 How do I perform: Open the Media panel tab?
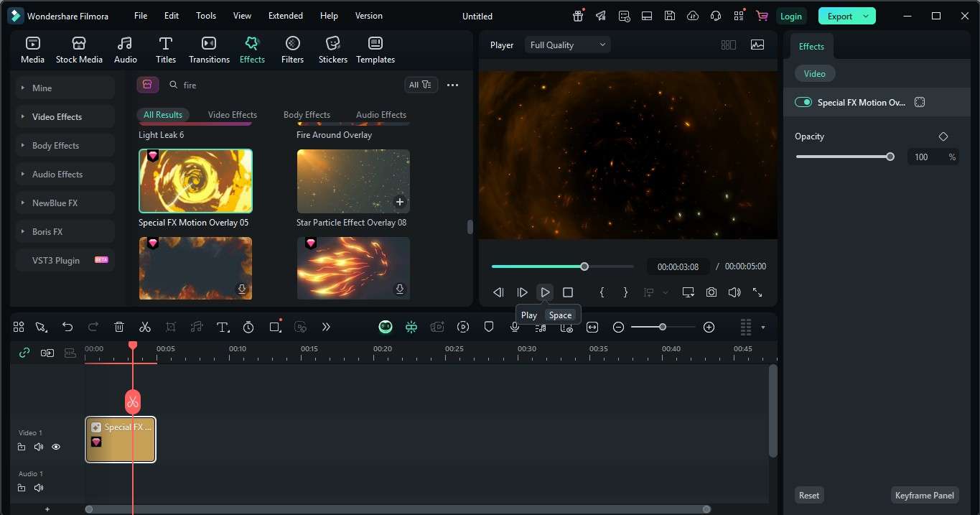click(32, 50)
